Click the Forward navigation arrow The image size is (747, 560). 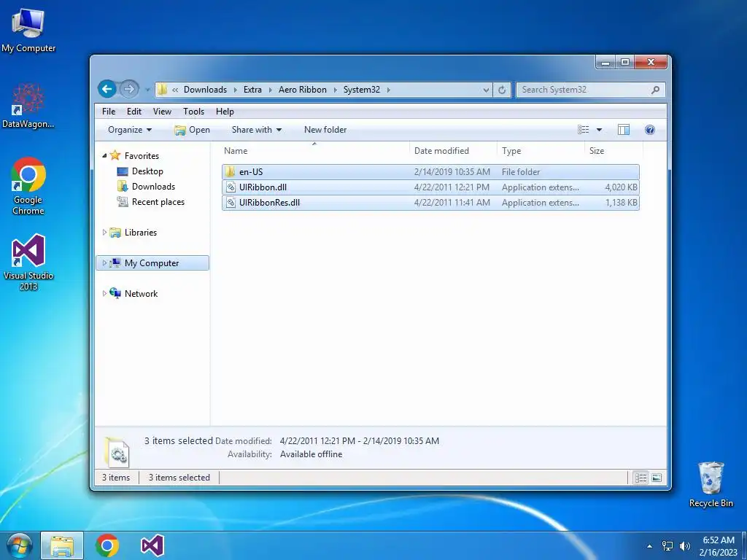(x=128, y=89)
